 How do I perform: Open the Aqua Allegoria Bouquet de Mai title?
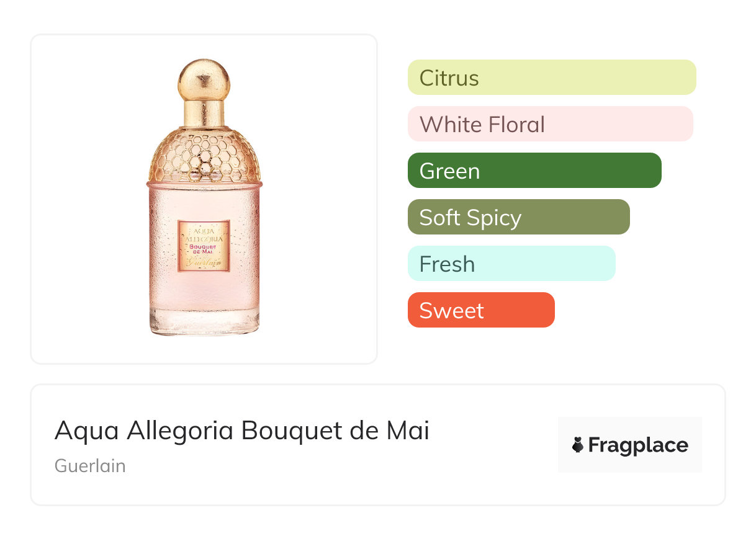[242, 431]
